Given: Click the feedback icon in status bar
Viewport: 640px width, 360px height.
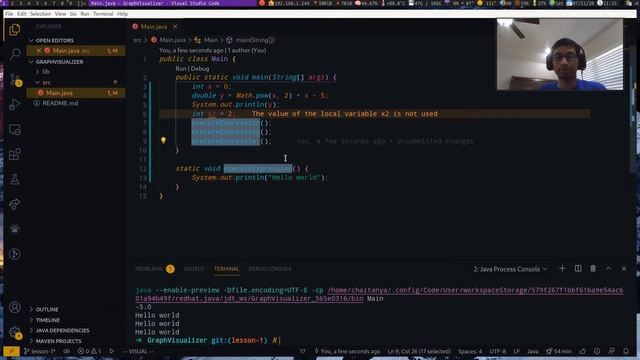Looking at the screenshot, I should tap(611, 351).
